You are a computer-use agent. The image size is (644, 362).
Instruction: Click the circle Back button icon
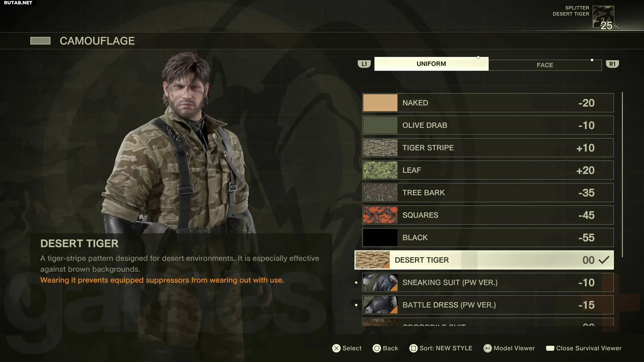(x=377, y=348)
